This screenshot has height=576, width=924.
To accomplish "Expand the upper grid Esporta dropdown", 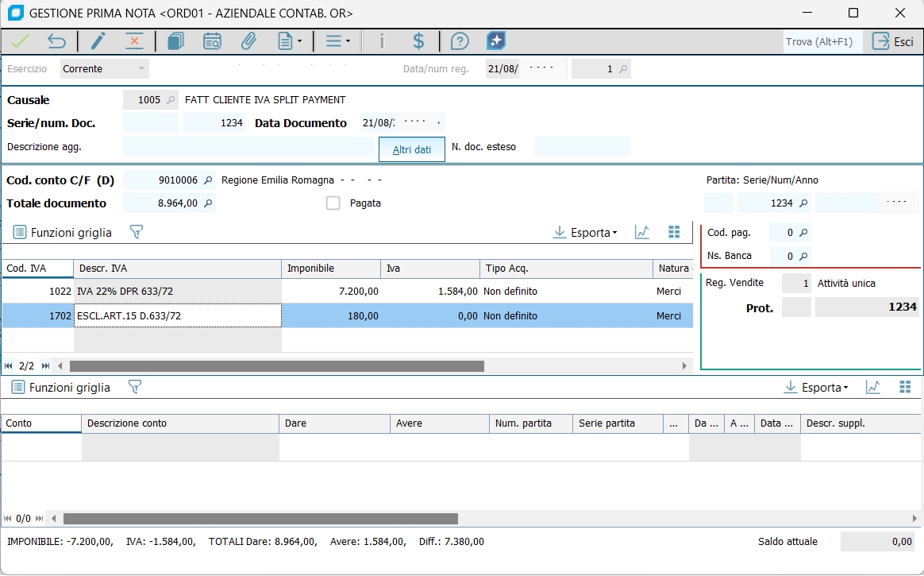I will pyautogui.click(x=585, y=232).
